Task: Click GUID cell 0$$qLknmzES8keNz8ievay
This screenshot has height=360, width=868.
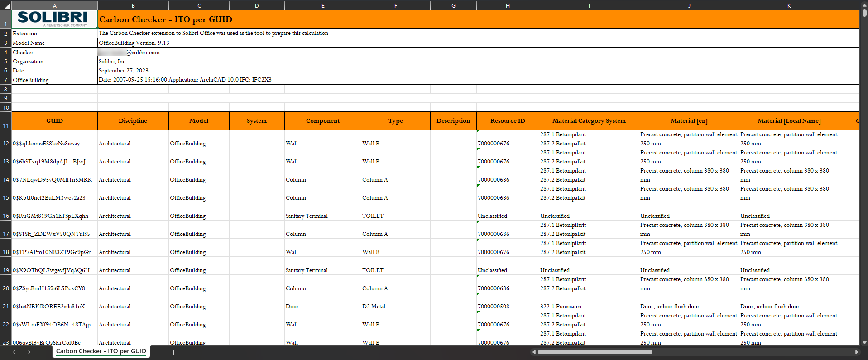Action: pyautogui.click(x=54, y=139)
